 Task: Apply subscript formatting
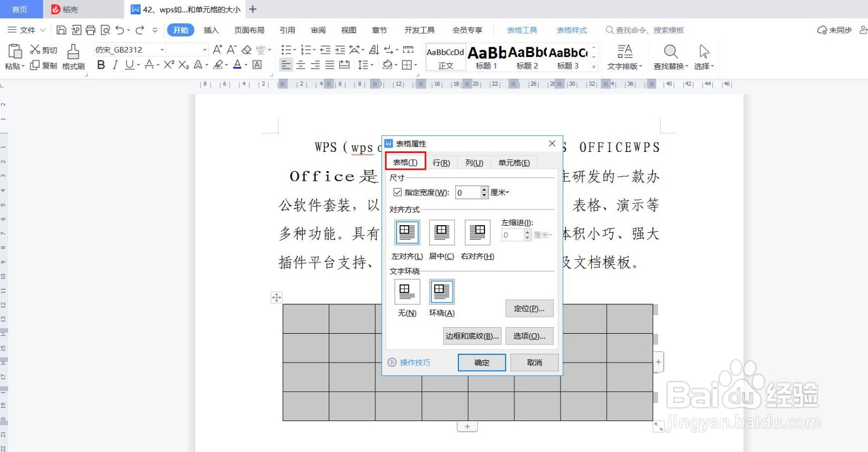click(x=184, y=65)
